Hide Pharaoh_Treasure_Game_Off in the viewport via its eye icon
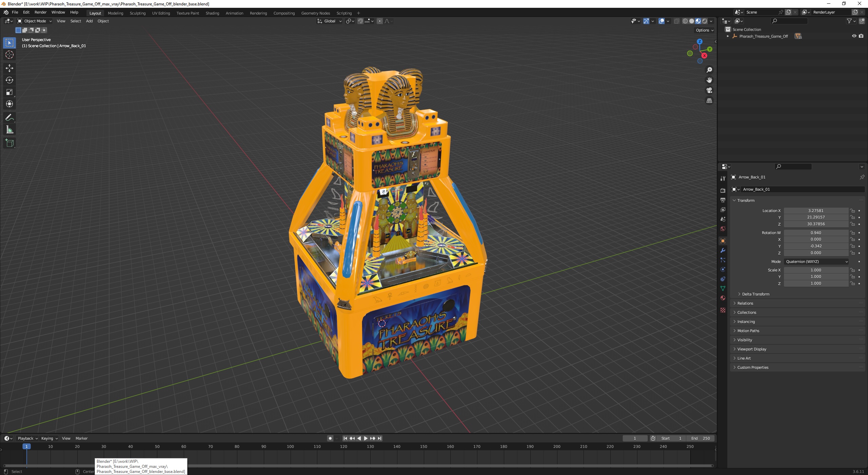The width and height of the screenshot is (868, 475). click(x=854, y=36)
